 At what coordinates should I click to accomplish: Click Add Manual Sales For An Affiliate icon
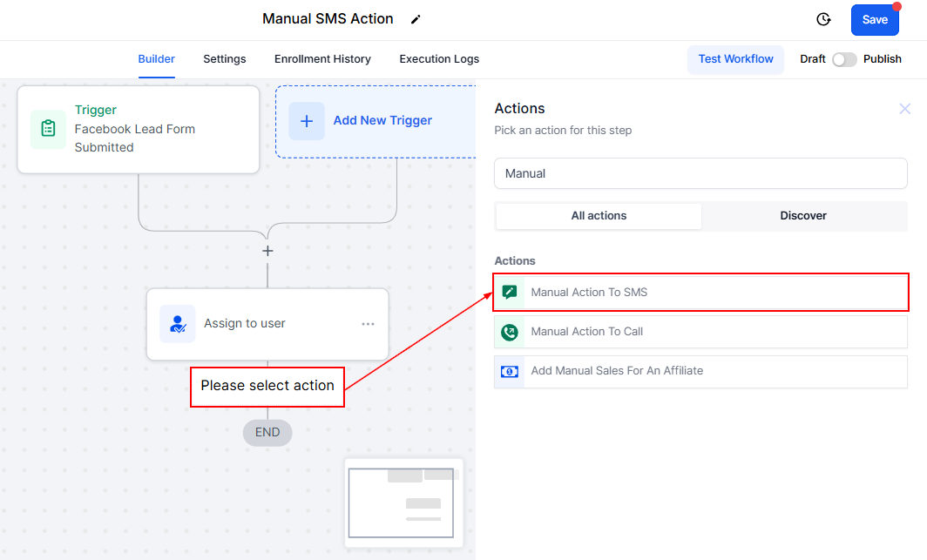(x=510, y=371)
